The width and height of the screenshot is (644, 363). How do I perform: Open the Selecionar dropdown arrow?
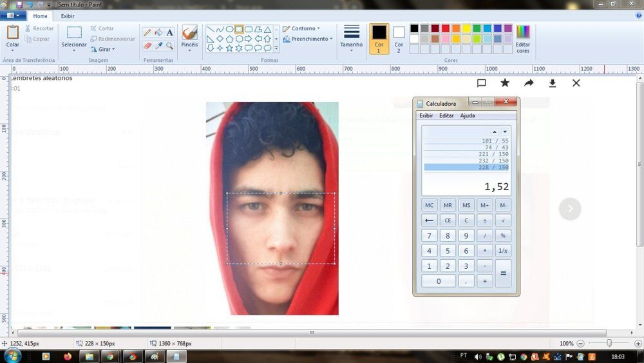pos(74,50)
